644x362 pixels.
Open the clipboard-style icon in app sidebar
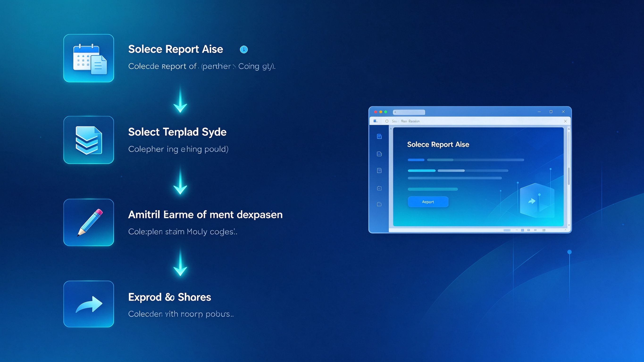[379, 188]
